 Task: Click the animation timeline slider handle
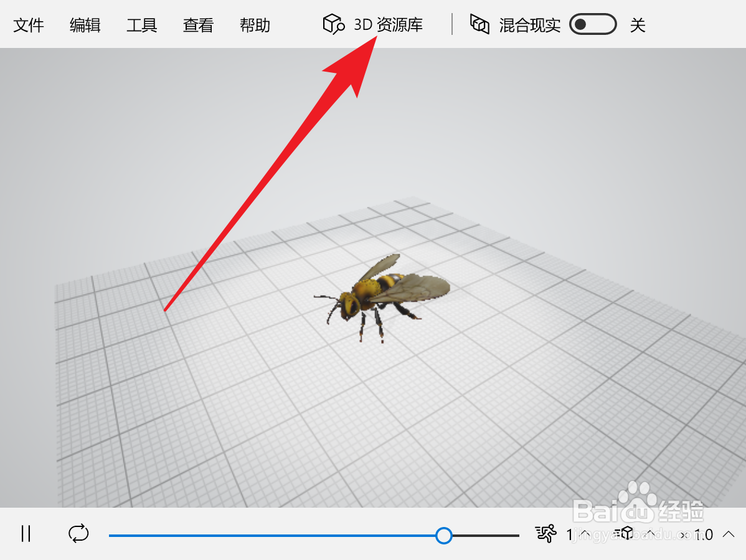click(x=443, y=535)
